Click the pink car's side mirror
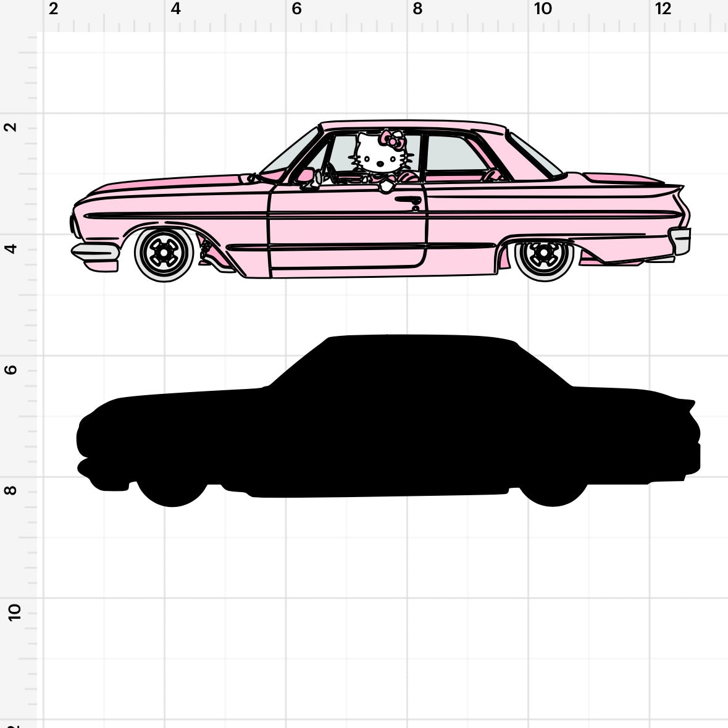Viewport: 728px width, 728px height. point(305,176)
